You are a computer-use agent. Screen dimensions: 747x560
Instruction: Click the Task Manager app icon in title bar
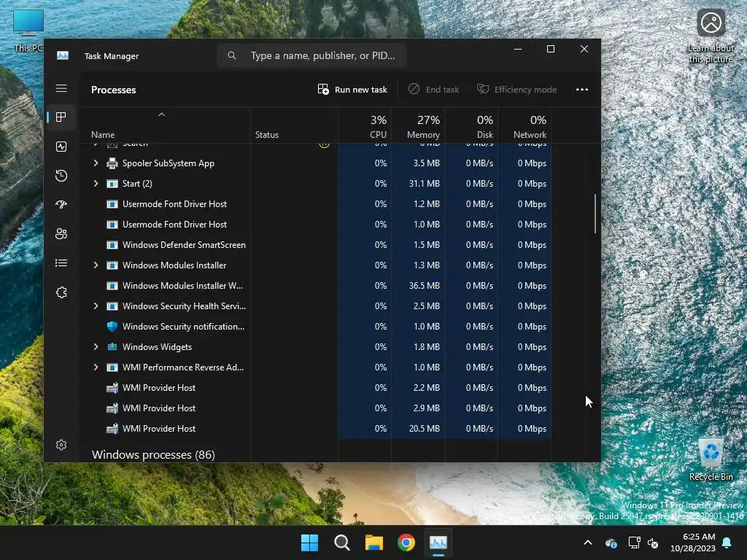click(x=63, y=55)
